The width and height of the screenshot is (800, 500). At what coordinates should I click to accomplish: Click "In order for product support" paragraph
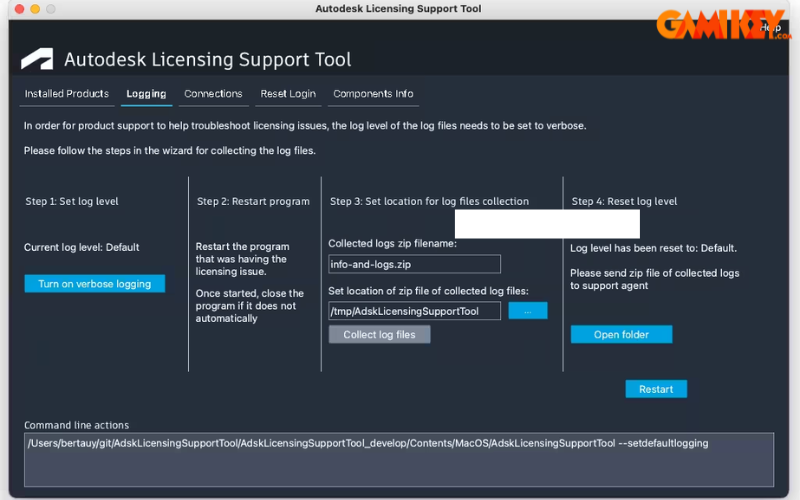click(305, 126)
